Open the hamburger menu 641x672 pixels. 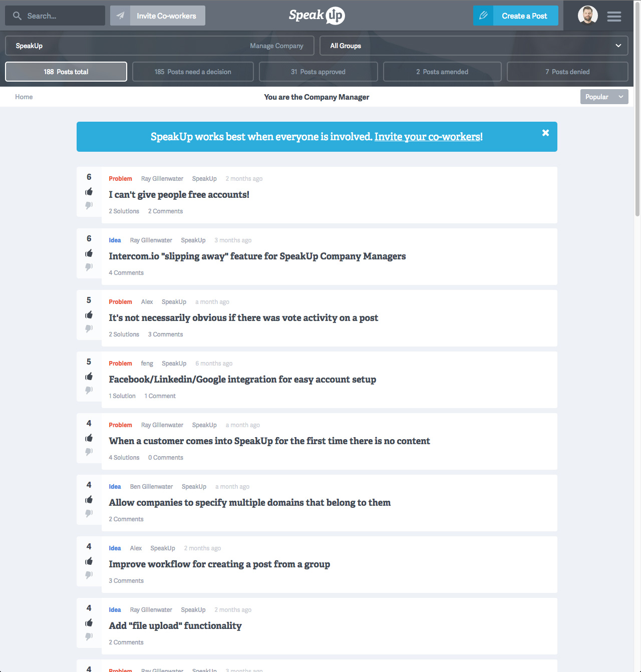tap(614, 16)
